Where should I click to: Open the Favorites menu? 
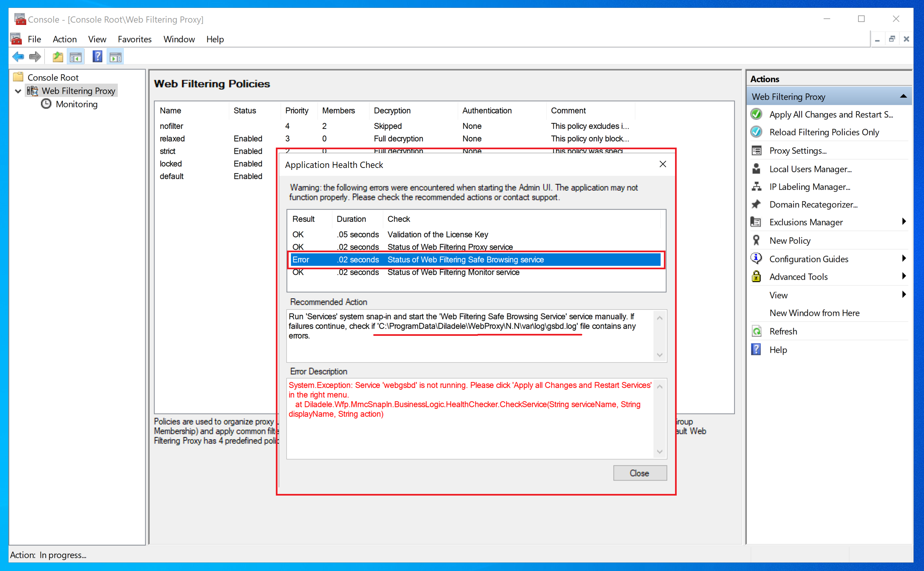pyautogui.click(x=134, y=39)
